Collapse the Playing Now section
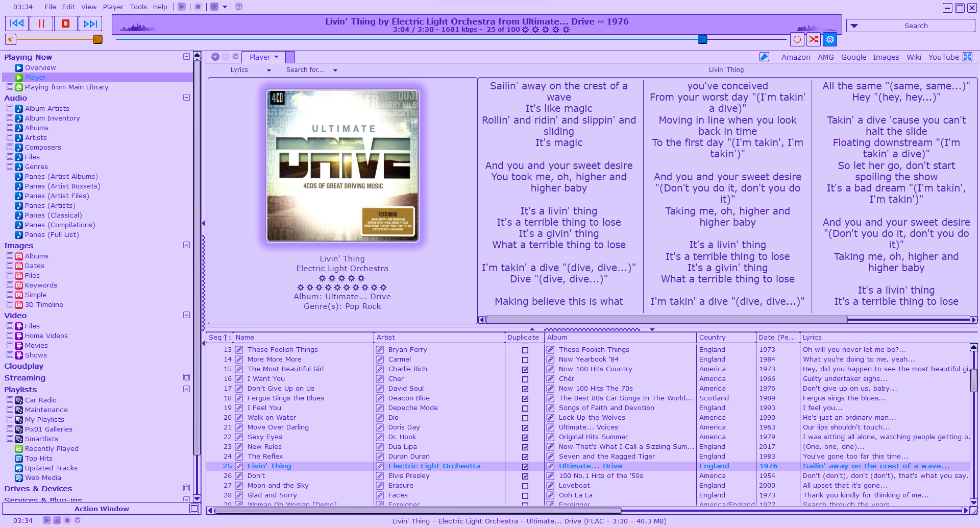 coord(186,57)
